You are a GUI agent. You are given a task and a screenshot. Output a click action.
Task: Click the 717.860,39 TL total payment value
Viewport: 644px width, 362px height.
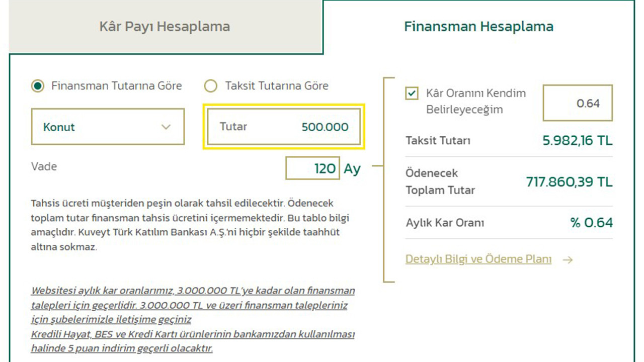click(569, 182)
